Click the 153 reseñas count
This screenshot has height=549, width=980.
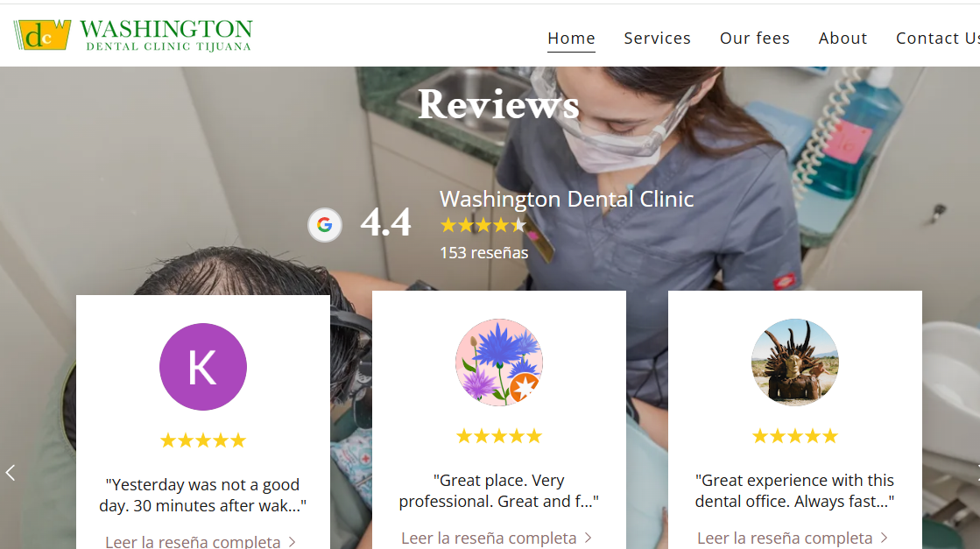tap(483, 253)
